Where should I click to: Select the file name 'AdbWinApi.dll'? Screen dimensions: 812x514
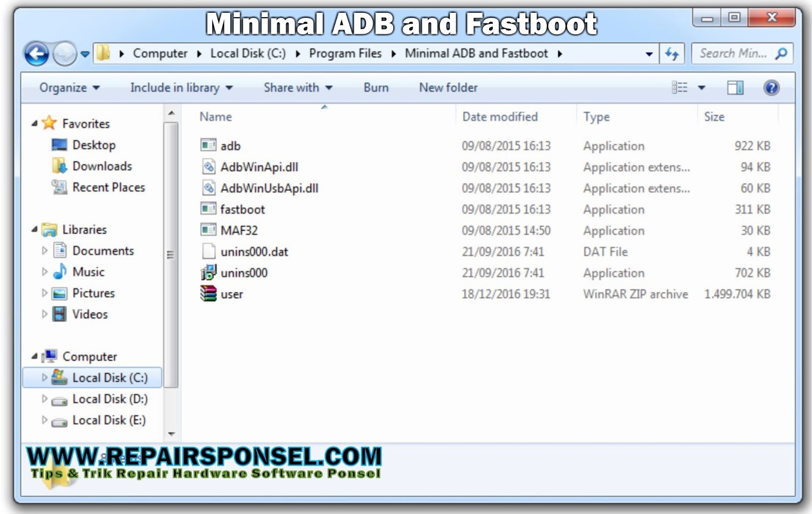click(x=259, y=167)
